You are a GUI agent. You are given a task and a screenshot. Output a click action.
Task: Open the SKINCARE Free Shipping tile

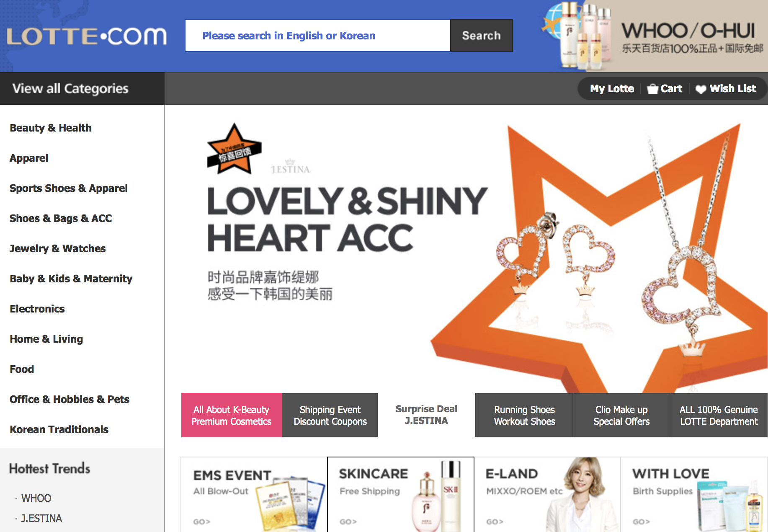point(400,495)
